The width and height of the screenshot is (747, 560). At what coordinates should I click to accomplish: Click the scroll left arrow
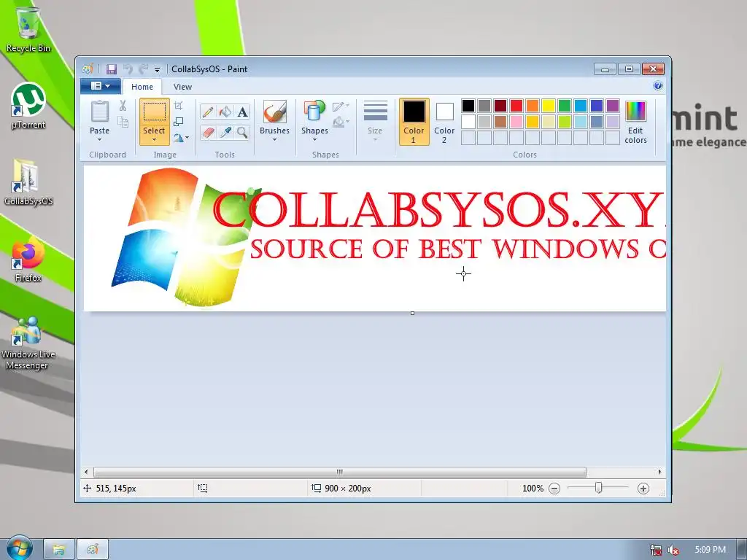click(86, 472)
